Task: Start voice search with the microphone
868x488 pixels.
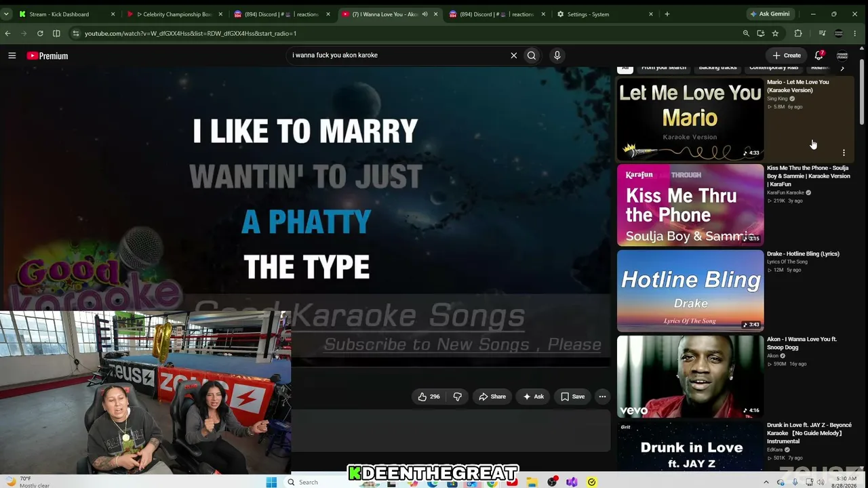Action: pos(557,56)
